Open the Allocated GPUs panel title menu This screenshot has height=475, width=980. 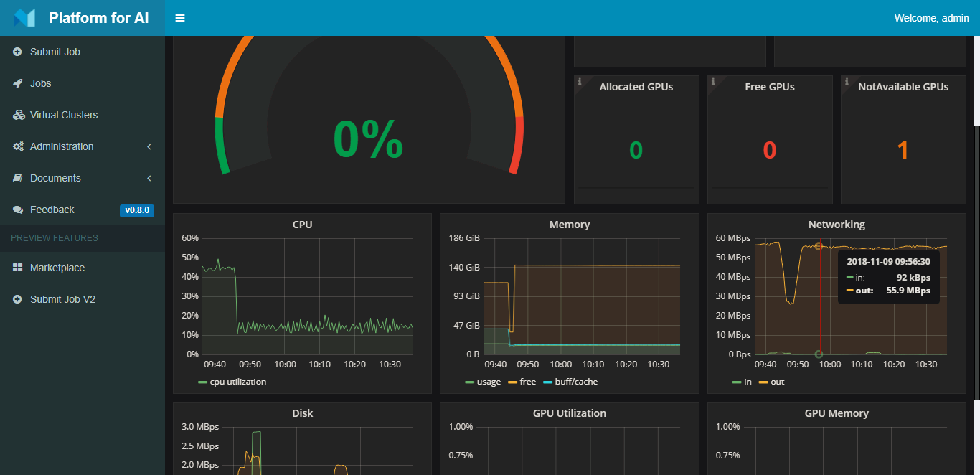[x=636, y=87]
